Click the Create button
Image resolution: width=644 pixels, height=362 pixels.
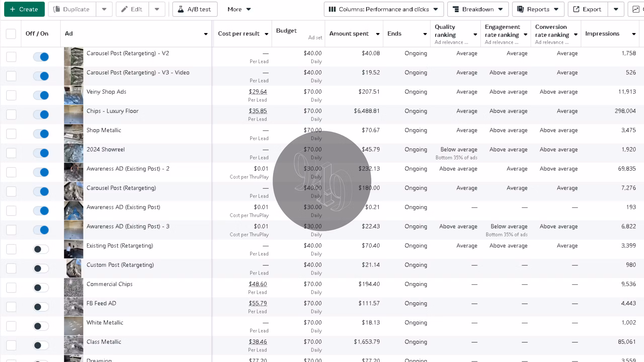click(24, 9)
